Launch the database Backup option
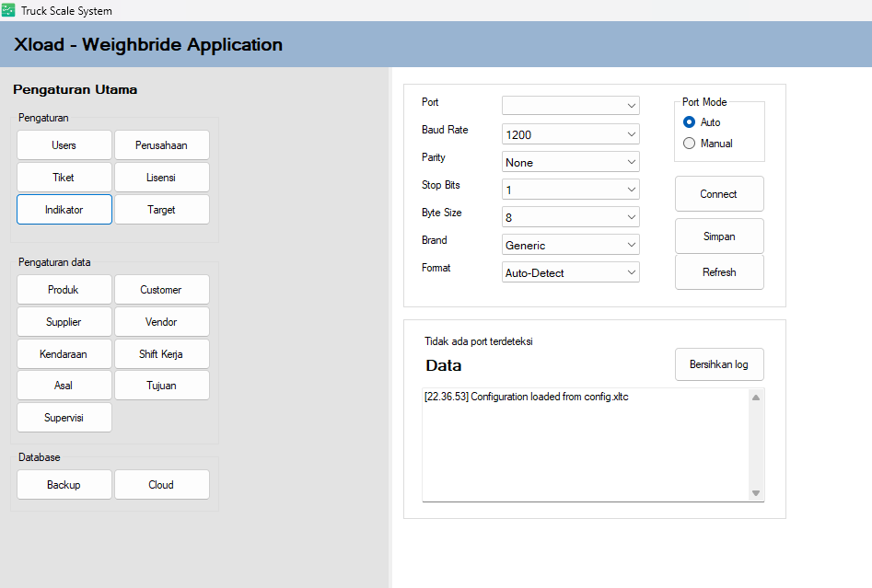This screenshot has height=588, width=872. (x=64, y=485)
